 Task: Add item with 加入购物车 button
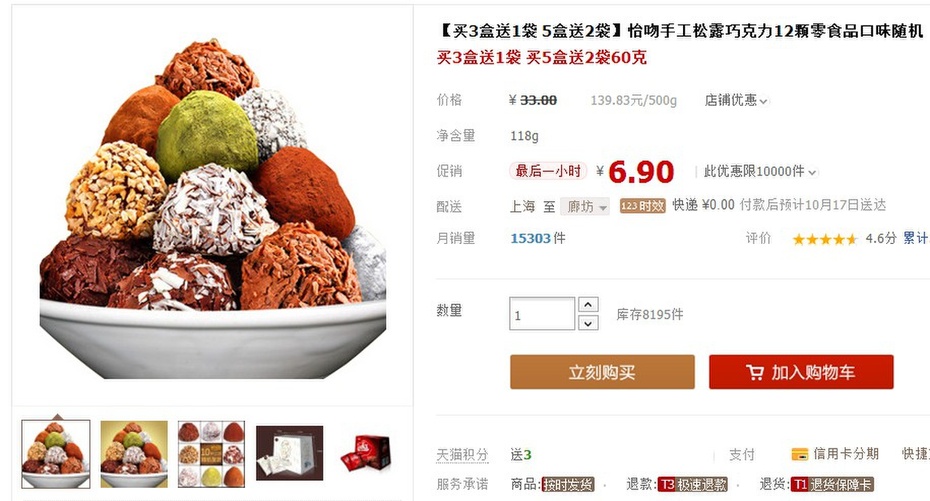(801, 372)
